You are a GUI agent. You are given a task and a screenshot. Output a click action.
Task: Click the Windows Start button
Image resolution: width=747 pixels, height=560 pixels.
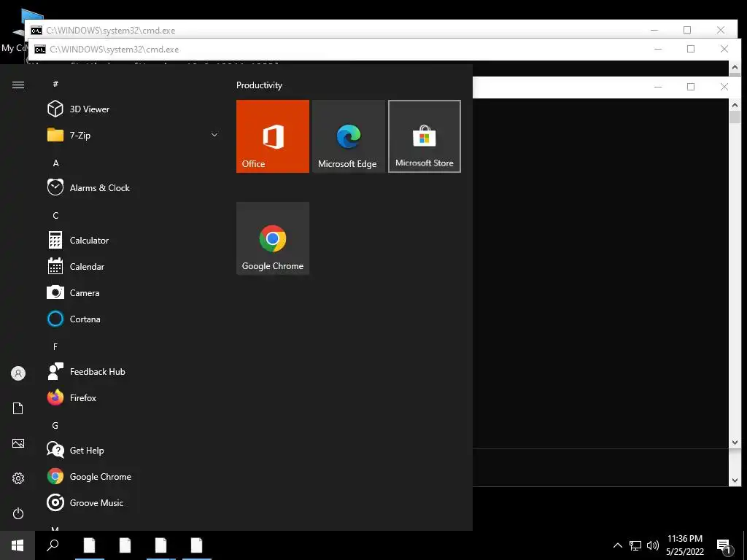(x=18, y=545)
